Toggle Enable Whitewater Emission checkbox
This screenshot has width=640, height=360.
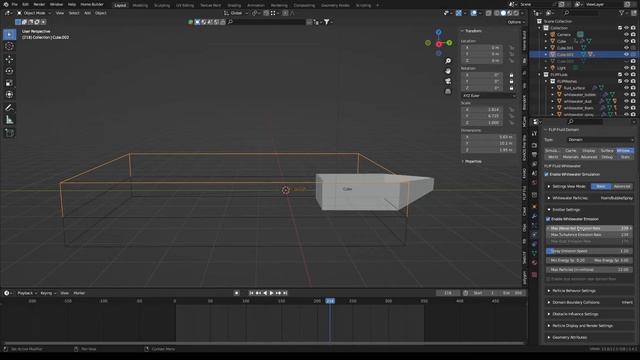click(x=548, y=219)
